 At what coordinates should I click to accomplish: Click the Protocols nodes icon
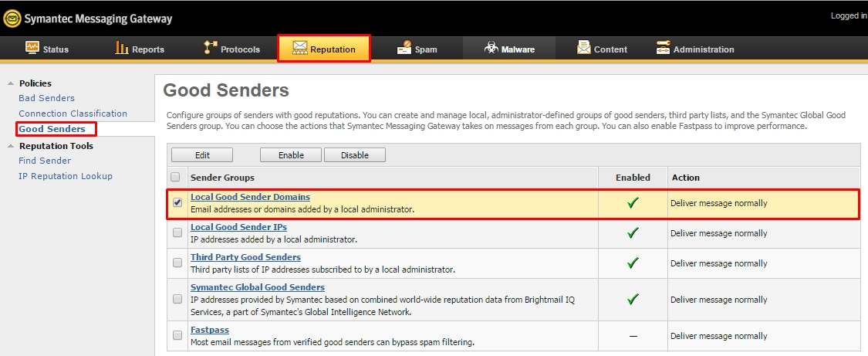(x=211, y=49)
